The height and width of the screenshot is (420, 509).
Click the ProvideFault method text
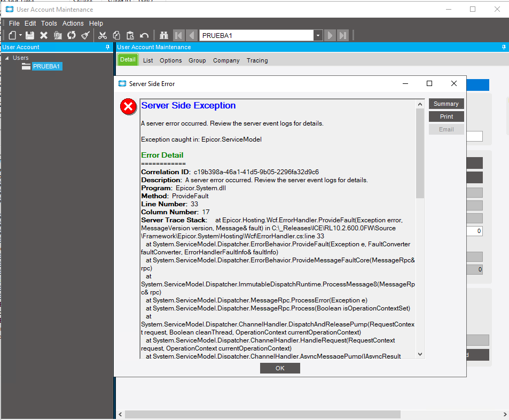[190, 196]
